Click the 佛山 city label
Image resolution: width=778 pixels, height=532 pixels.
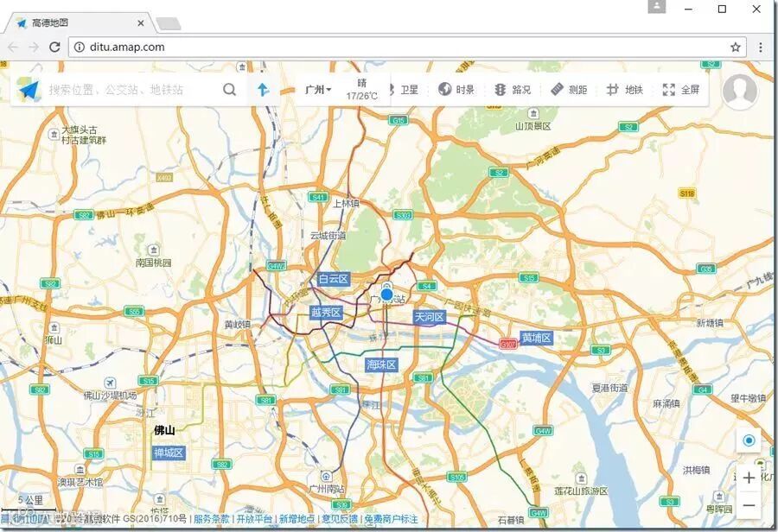pos(164,430)
